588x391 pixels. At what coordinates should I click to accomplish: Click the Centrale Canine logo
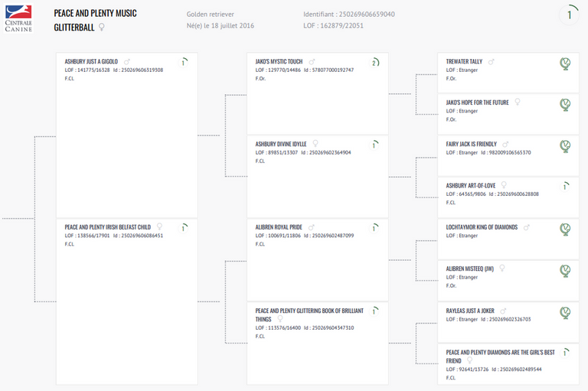pyautogui.click(x=18, y=17)
